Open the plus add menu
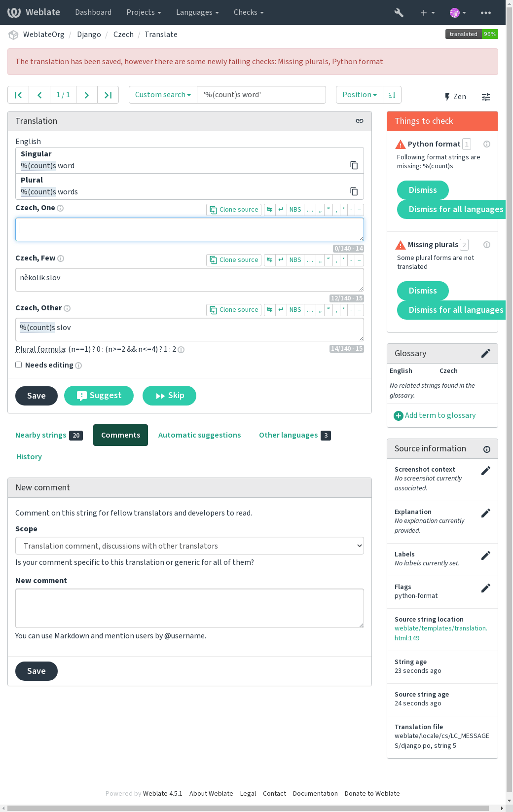 click(x=427, y=12)
